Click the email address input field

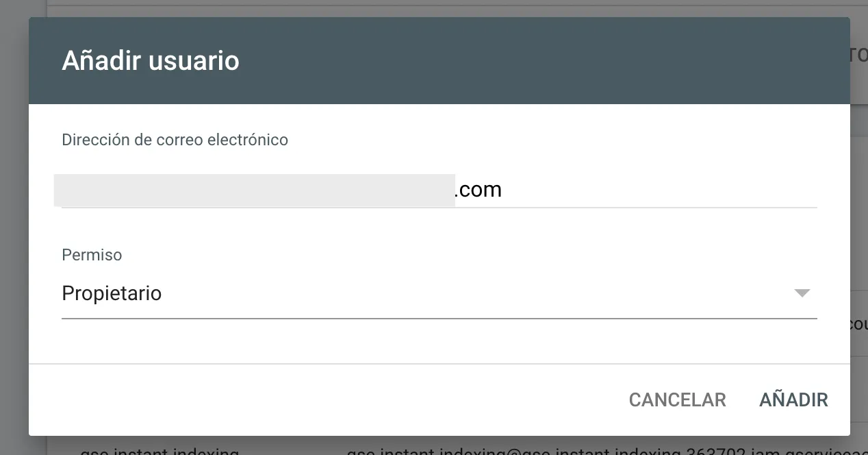click(x=438, y=190)
